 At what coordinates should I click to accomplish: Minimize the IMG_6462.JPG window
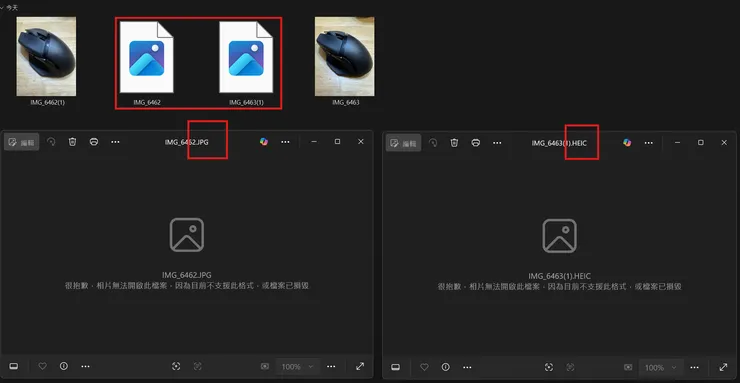(x=314, y=142)
